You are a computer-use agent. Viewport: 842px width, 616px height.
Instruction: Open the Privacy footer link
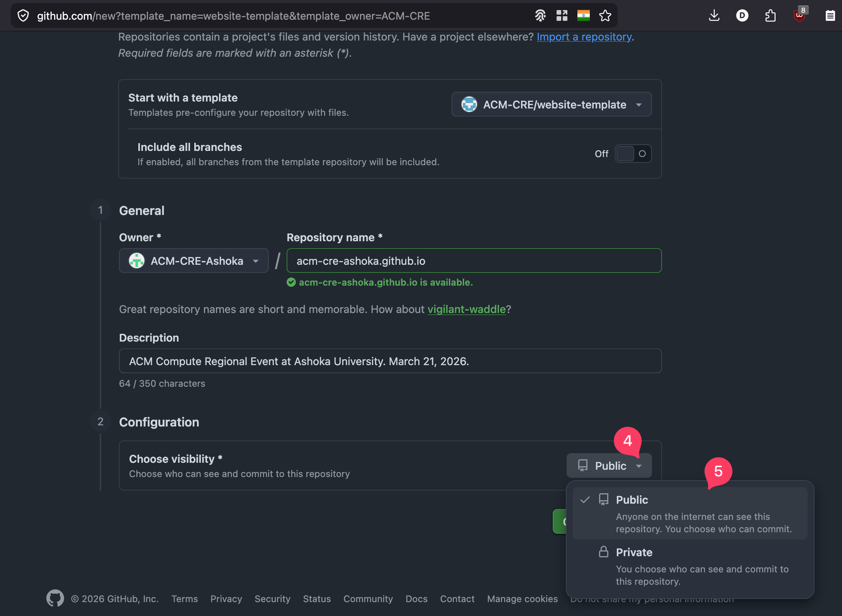[226, 599]
